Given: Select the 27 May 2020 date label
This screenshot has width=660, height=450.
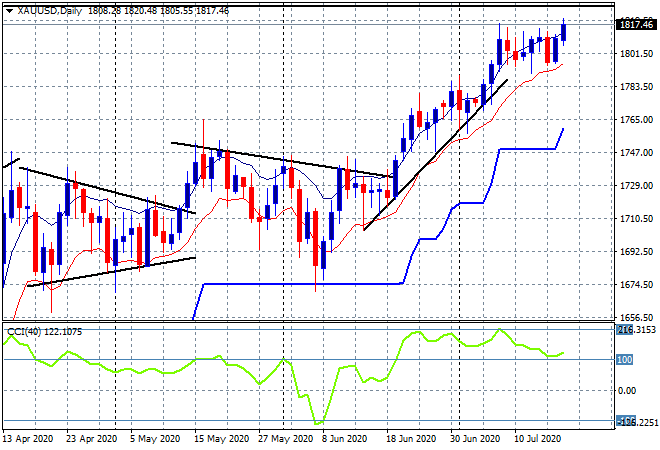Looking at the screenshot, I should tap(285, 439).
